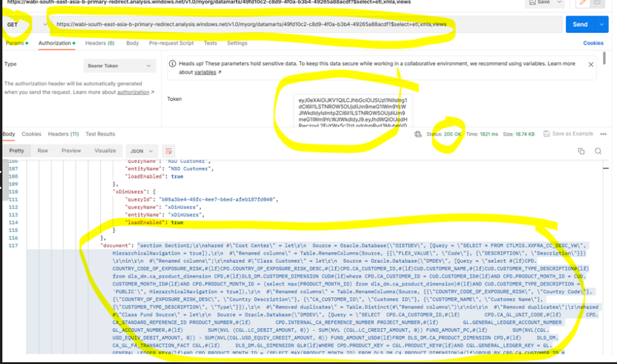Click the orange pencil edit icon
Image resolution: width=617 pixels, height=364 pixels.
583,2
